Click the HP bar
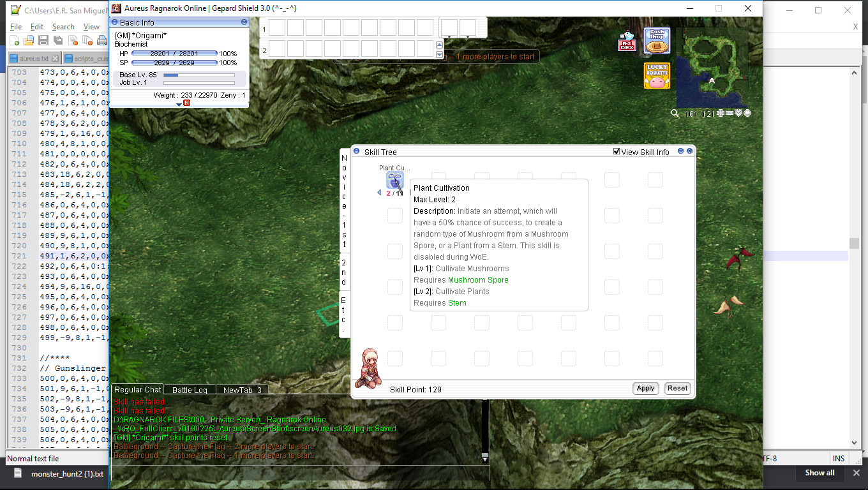Image resolution: width=868 pixels, height=490 pixels. click(174, 54)
